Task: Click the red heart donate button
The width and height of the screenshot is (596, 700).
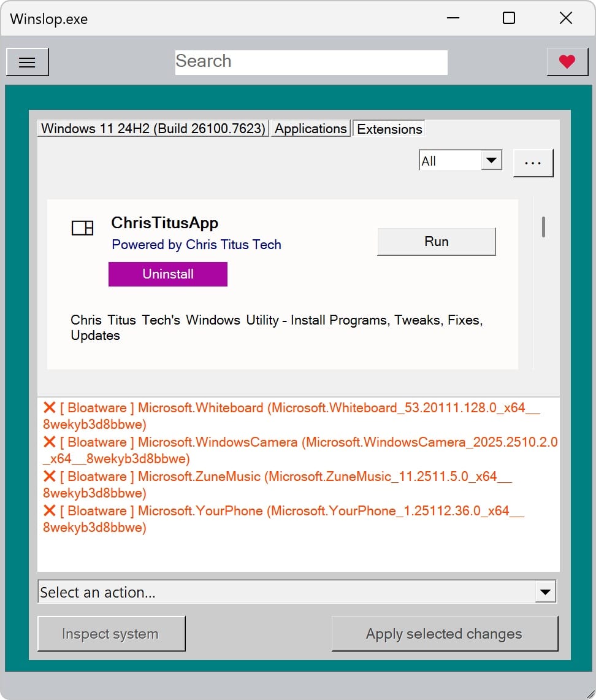Action: (x=567, y=61)
